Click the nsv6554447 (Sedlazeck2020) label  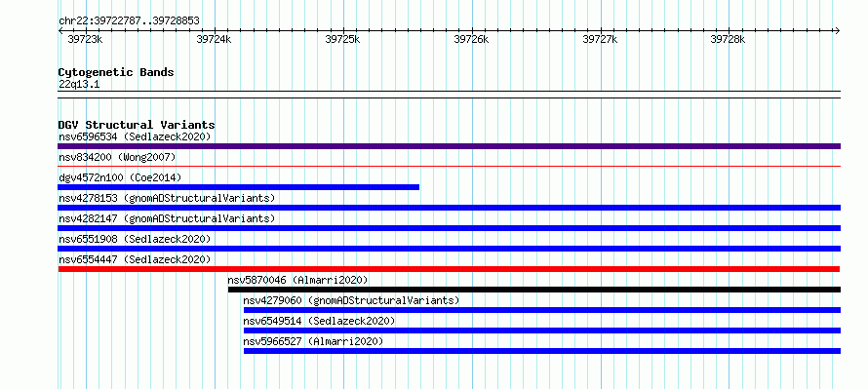click(x=135, y=259)
